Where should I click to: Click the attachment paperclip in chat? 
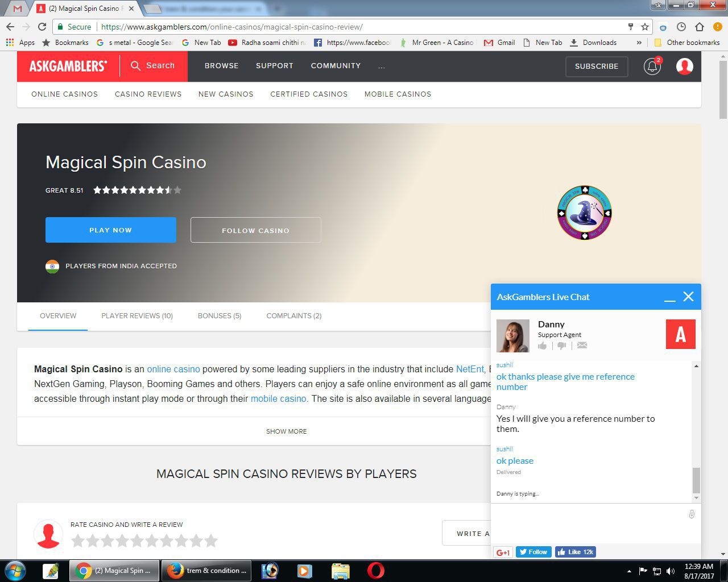692,514
